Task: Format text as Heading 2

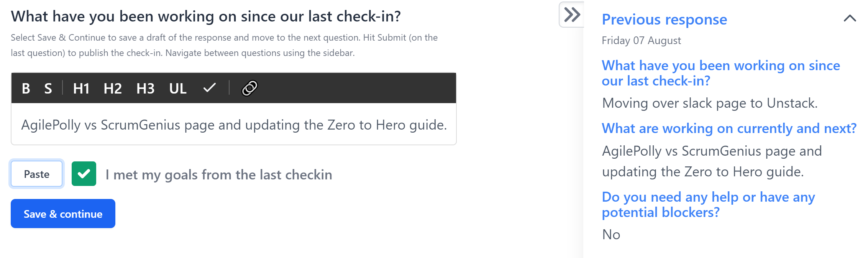Action: tap(113, 89)
